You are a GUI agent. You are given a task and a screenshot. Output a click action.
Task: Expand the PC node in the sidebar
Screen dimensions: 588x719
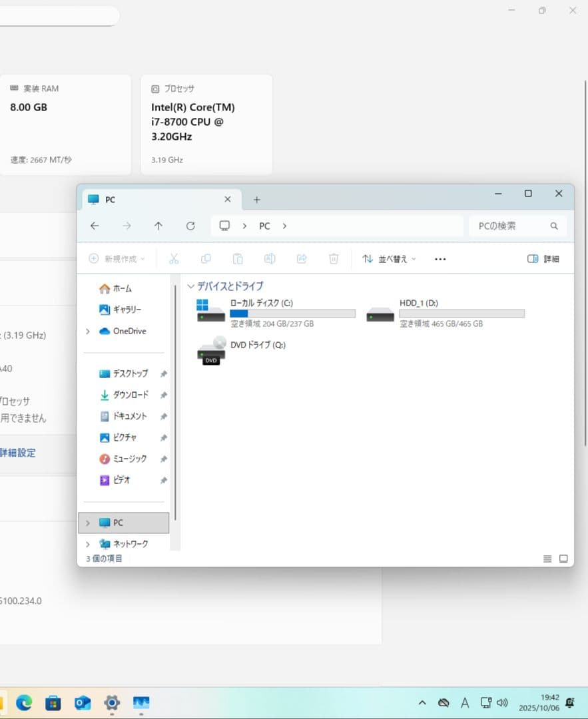(x=87, y=523)
